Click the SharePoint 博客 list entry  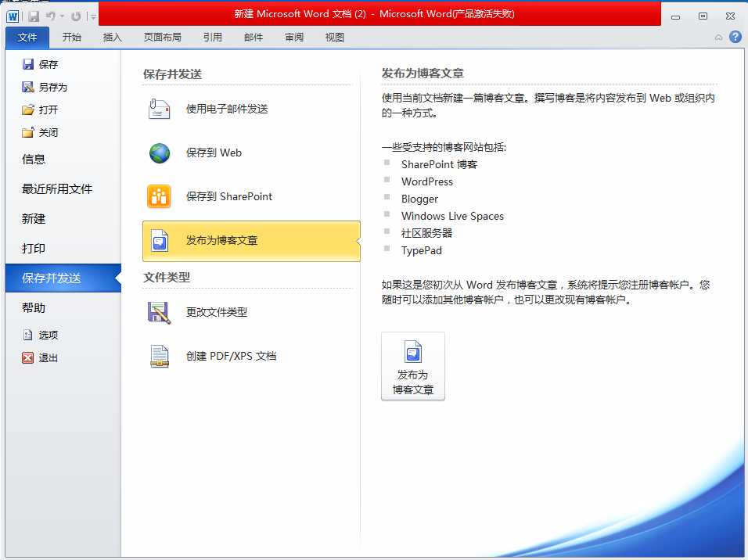coord(440,164)
